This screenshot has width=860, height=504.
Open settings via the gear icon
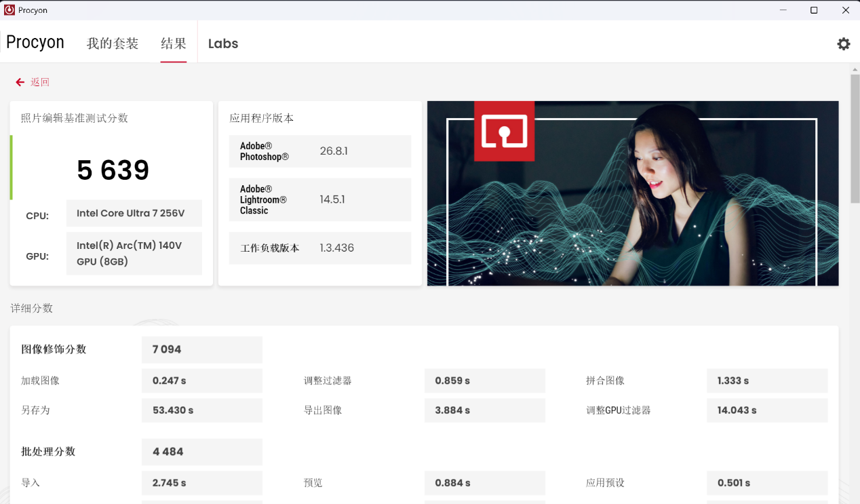[843, 43]
